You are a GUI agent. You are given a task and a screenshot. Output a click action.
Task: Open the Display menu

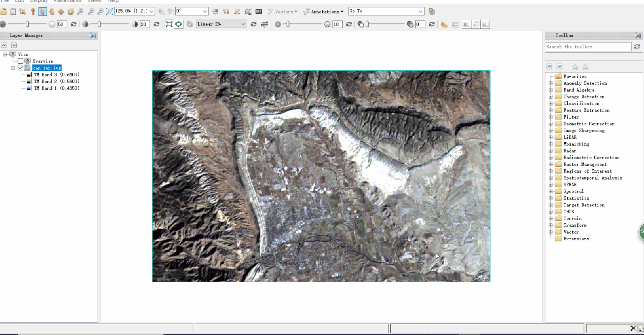coord(39,1)
